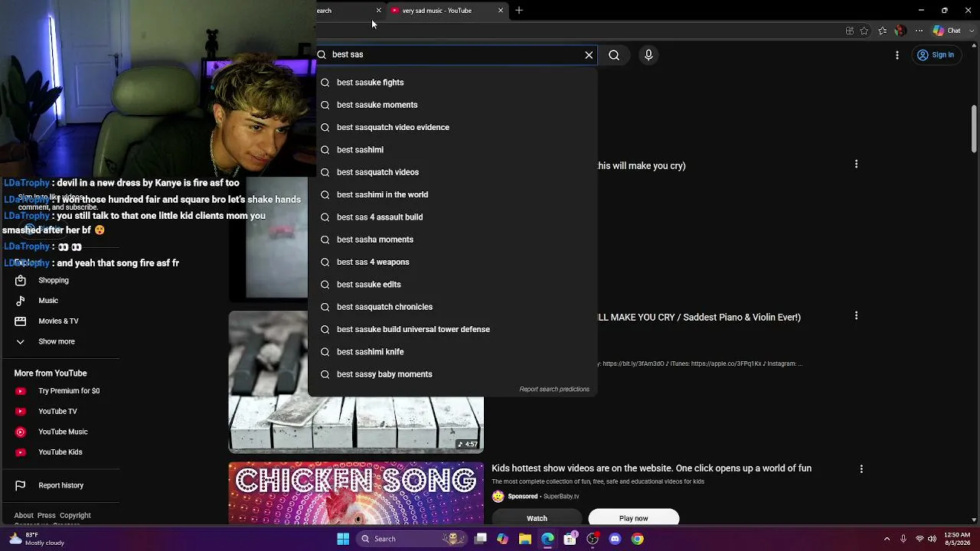This screenshot has width=980, height=551.
Task: Open options menu for 'this will make you cry' video
Action: click(856, 164)
